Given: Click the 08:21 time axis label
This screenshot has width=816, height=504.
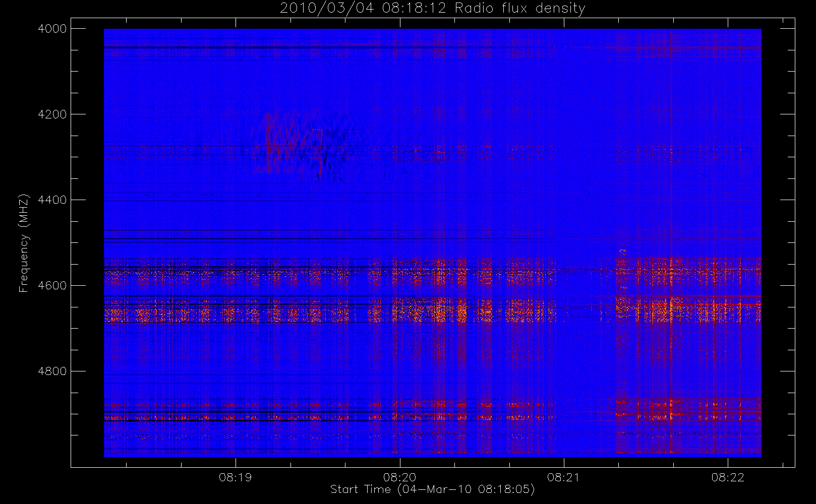Looking at the screenshot, I should [563, 477].
